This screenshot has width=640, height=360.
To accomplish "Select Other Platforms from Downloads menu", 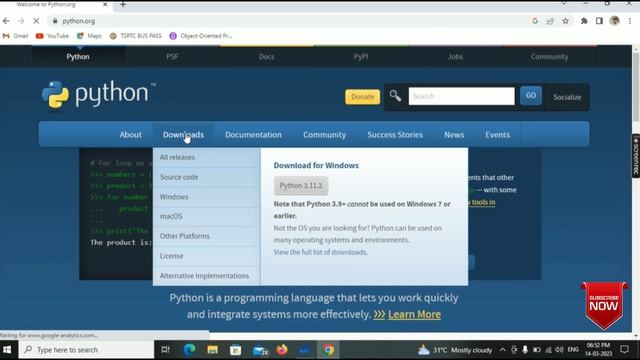I will [x=207, y=236].
